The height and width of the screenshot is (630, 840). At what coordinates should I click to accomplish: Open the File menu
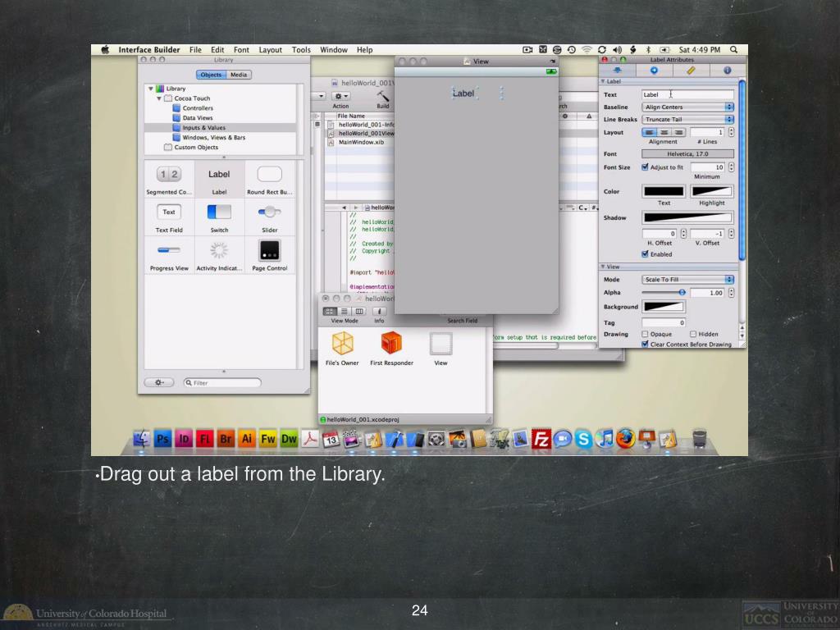(195, 50)
